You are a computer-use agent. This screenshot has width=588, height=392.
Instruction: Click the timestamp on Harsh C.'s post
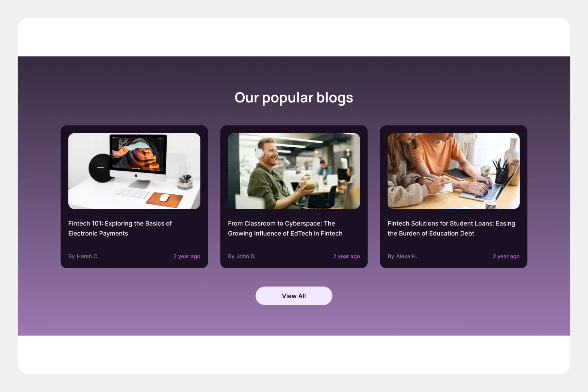[187, 256]
